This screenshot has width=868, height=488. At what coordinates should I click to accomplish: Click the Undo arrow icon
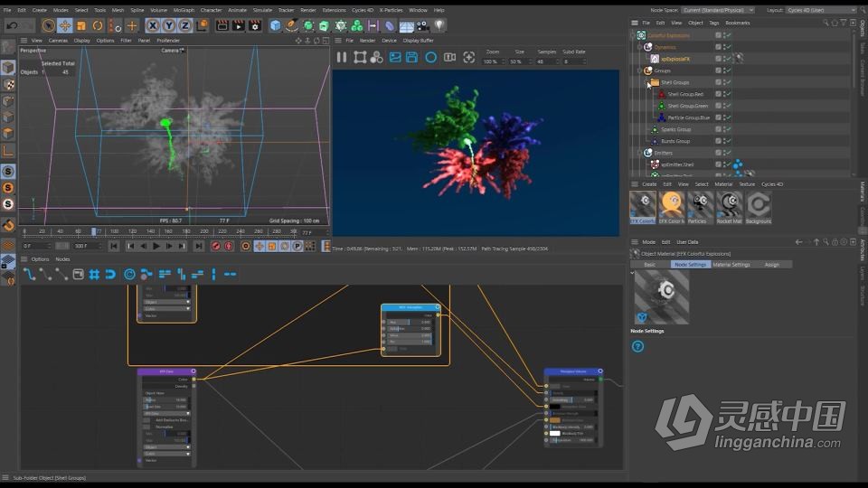(x=12, y=25)
